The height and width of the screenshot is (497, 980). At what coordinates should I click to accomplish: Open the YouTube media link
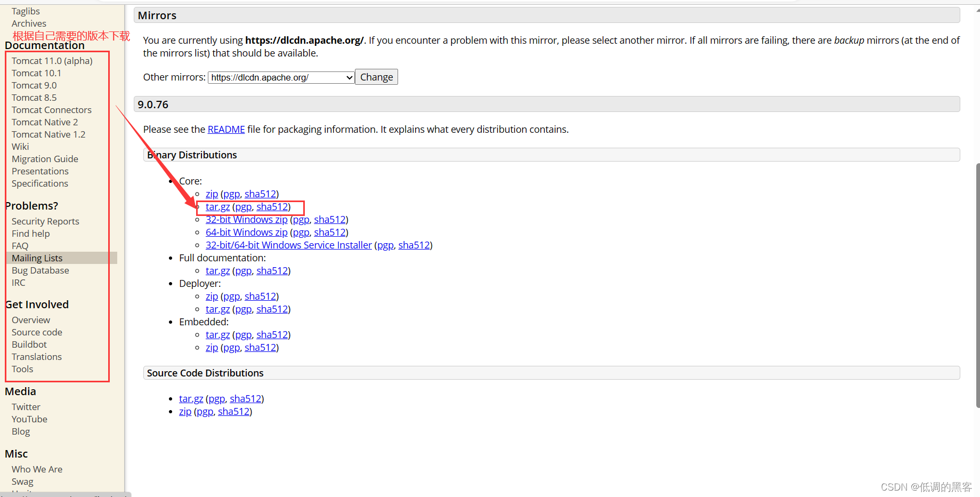click(29, 419)
